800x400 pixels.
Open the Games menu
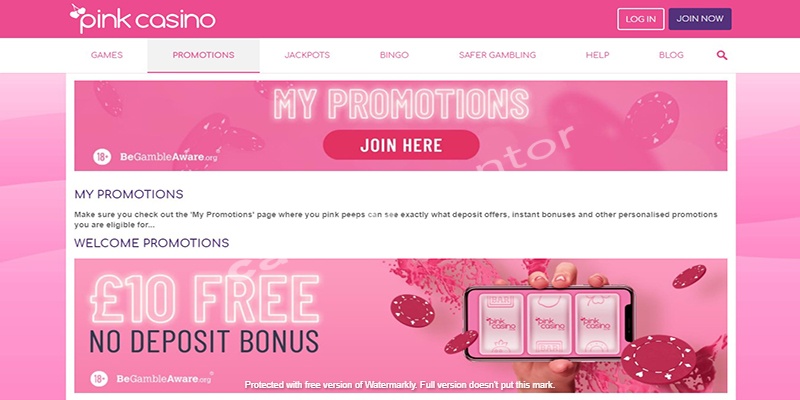[107, 55]
